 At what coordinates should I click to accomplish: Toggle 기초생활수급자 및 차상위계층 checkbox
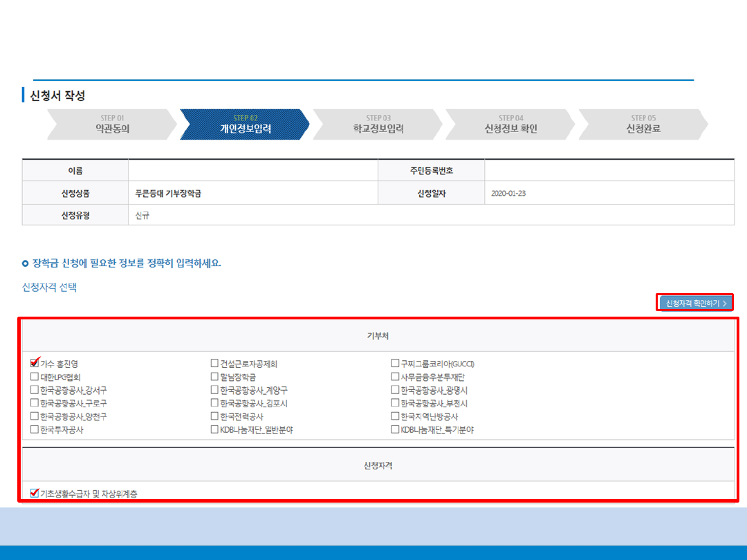pos(35,493)
